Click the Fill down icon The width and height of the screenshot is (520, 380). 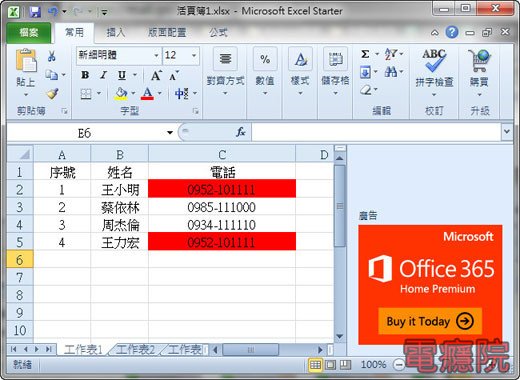click(x=365, y=72)
